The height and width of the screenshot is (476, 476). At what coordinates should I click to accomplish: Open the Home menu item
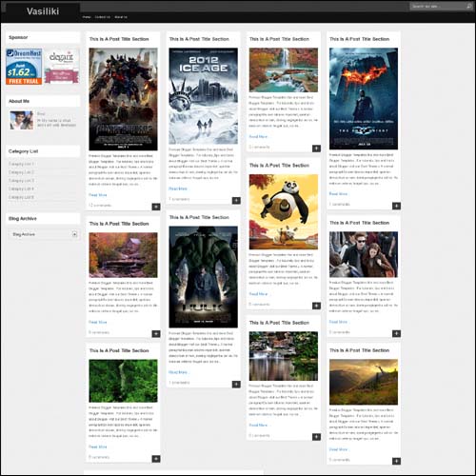[87, 17]
